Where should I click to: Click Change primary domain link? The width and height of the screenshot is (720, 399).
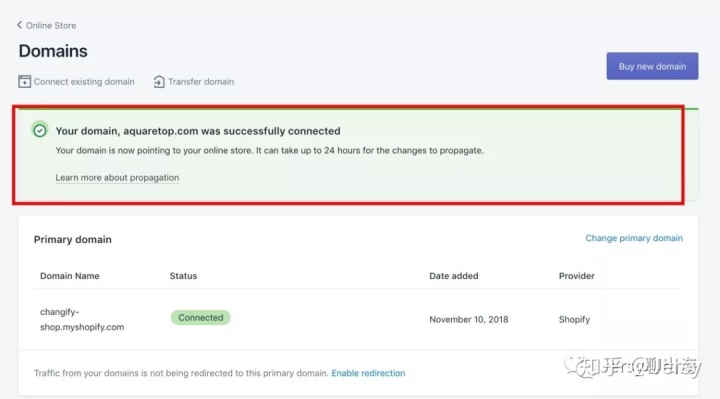[x=634, y=238]
